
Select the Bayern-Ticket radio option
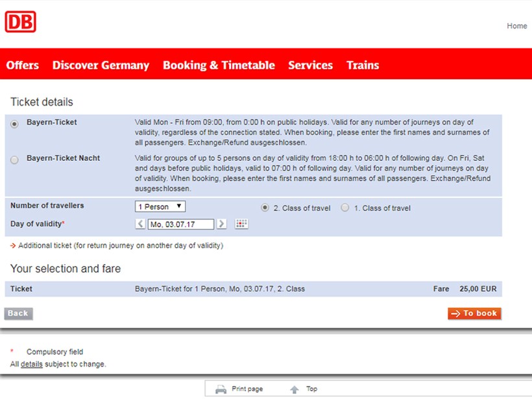point(15,124)
